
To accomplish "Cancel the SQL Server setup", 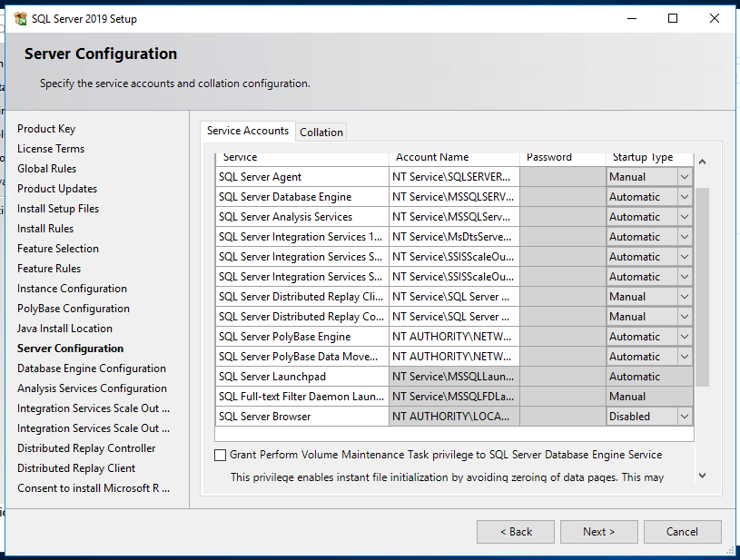I will click(x=682, y=532).
